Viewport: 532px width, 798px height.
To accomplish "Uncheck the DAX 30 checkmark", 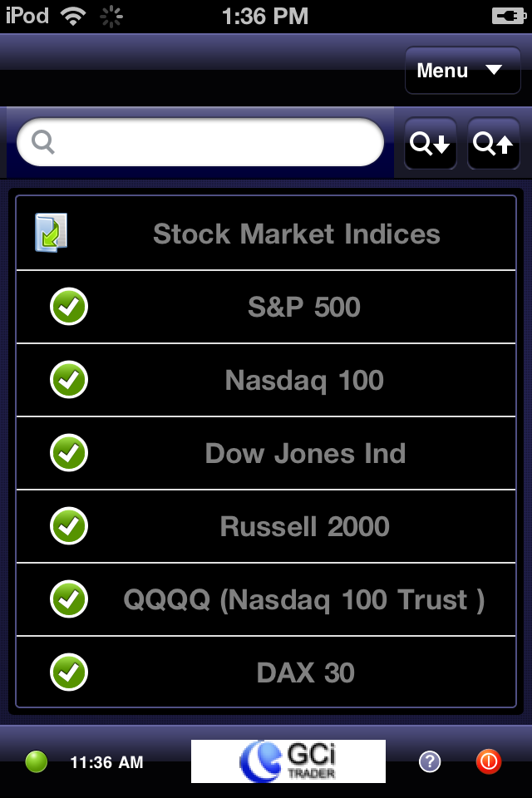I will click(x=69, y=672).
